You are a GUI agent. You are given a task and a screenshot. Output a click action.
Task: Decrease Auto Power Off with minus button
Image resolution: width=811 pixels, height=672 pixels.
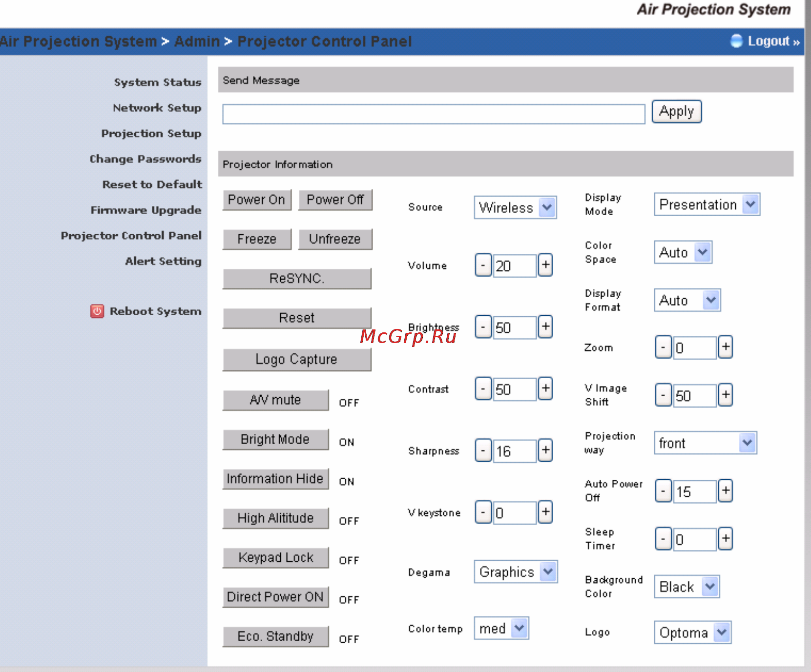[x=663, y=491]
